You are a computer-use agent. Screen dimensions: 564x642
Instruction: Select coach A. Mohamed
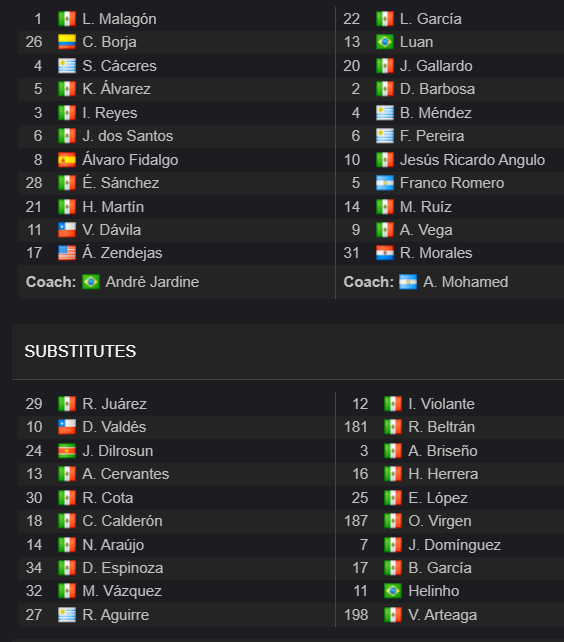click(x=466, y=282)
